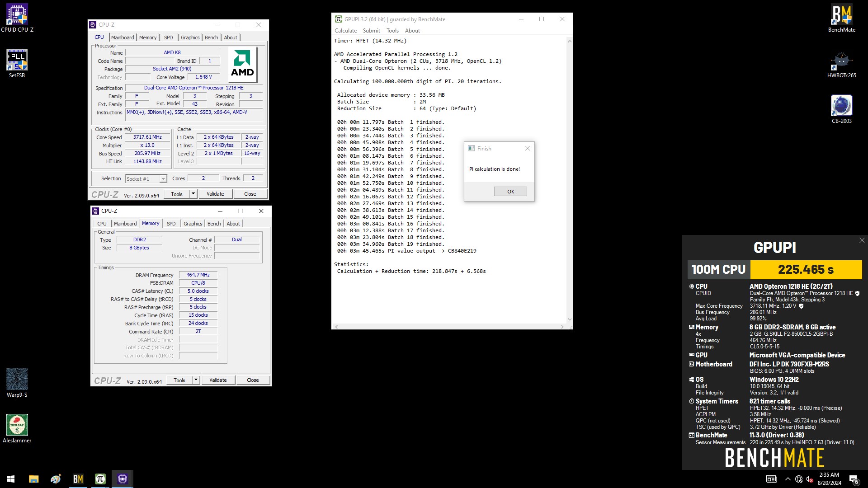Open Bench tab in bottom CPU-Z window
Image resolution: width=868 pixels, height=488 pixels.
(214, 224)
